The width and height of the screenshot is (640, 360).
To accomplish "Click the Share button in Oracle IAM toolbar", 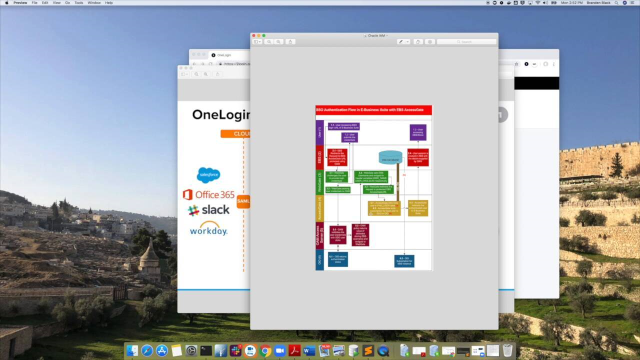I will point(290,42).
